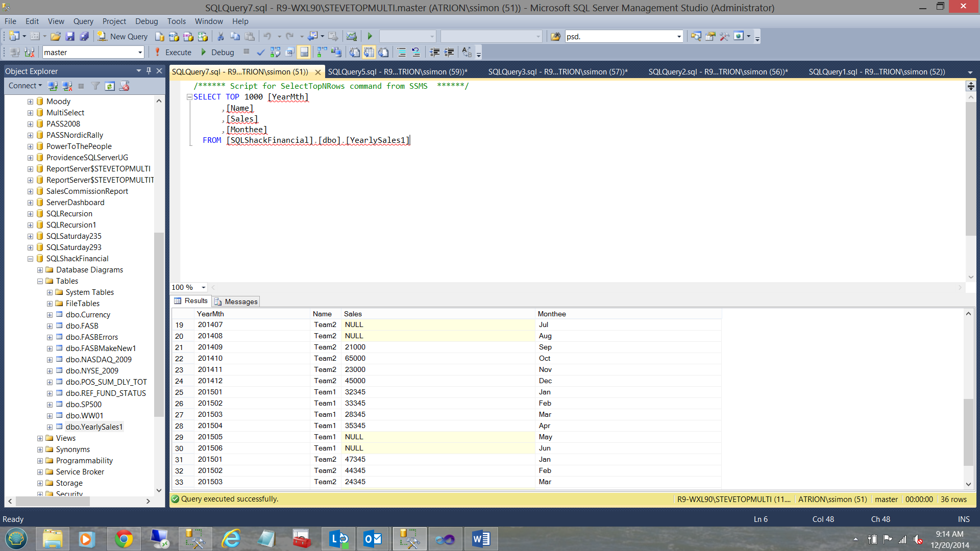Toggle auto-hide pin on Object Explorer

(149, 71)
